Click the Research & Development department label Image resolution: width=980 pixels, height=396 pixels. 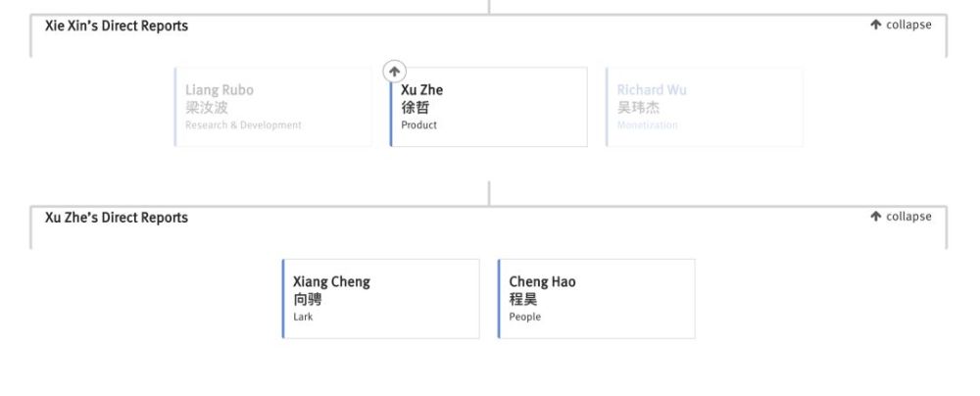[x=243, y=125]
